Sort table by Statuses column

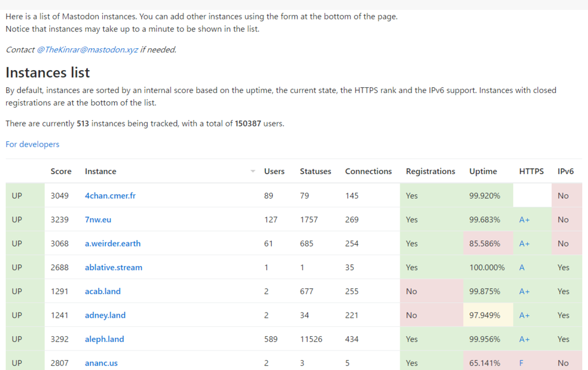tap(315, 171)
